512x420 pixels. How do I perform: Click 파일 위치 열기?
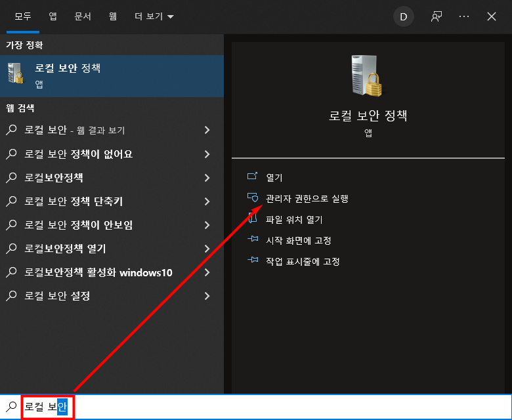pos(294,219)
